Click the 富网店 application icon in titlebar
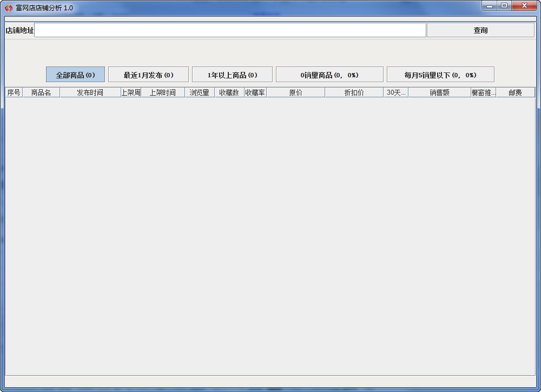541x392 pixels. 8,6
